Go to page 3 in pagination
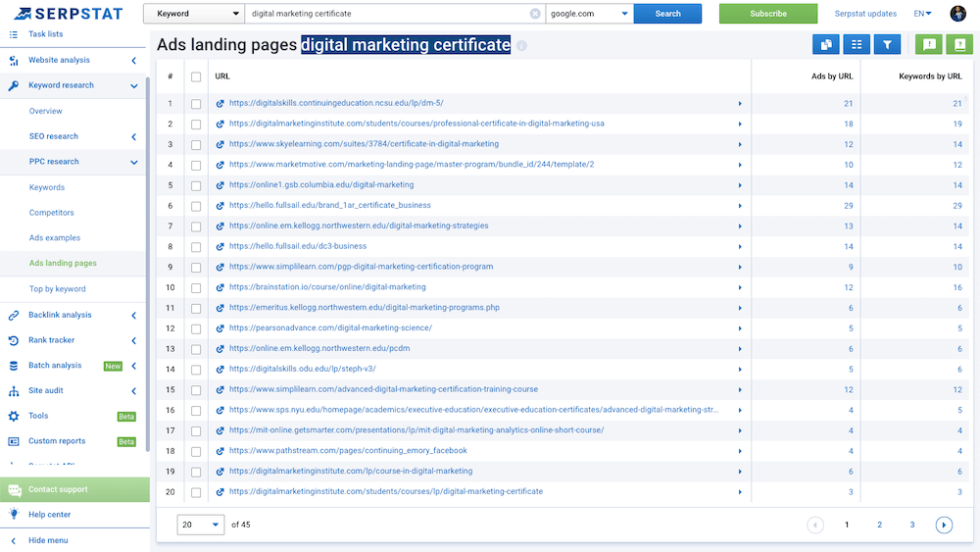 pos(911,526)
